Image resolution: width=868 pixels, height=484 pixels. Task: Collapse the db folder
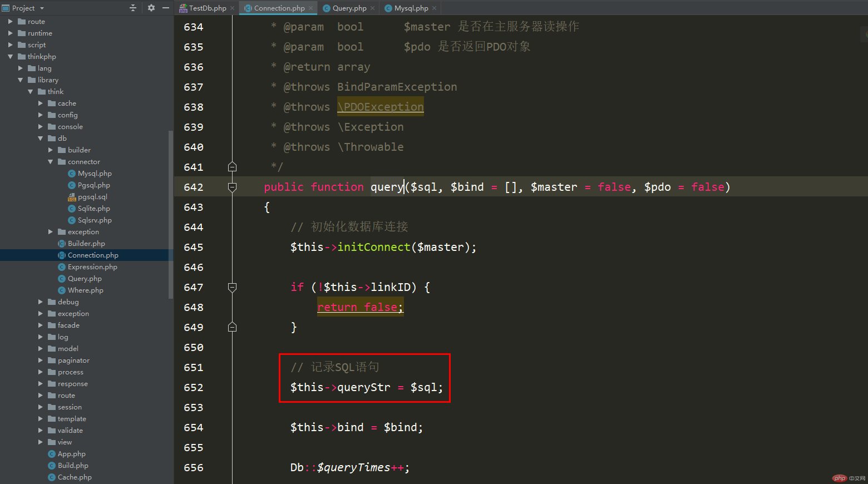point(40,139)
